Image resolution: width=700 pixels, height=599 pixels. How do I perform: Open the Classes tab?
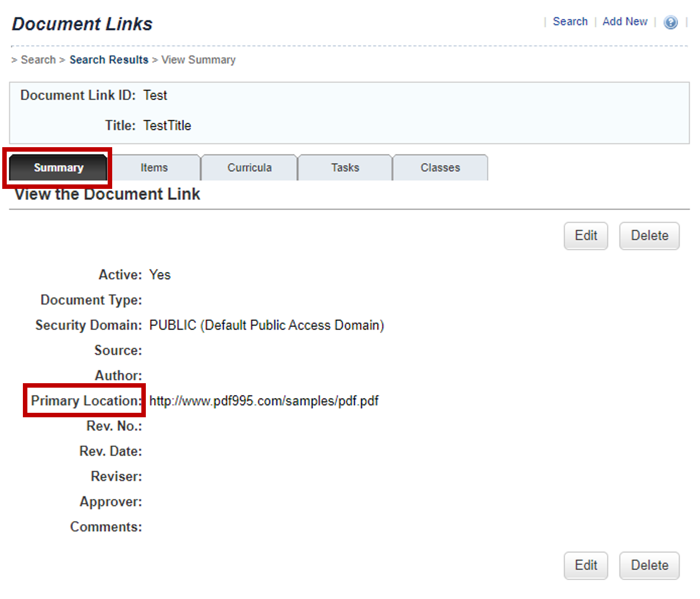pos(440,167)
